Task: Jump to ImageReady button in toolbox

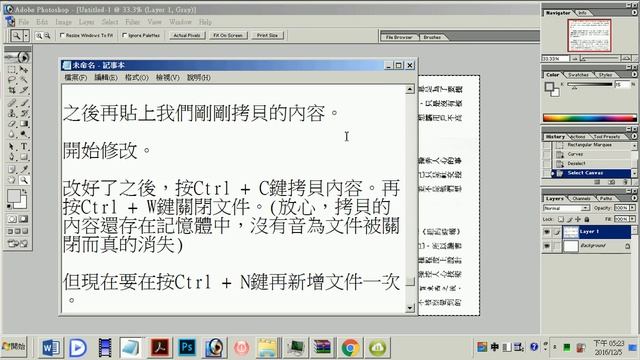Action: 18,244
